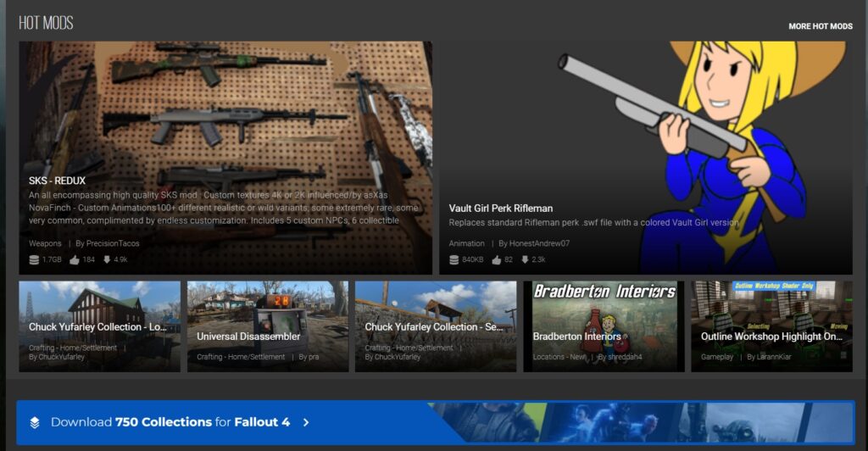Open Chuck Yufarley Collection - Lo... mod card
This screenshot has width=868, height=451.
coord(100,326)
